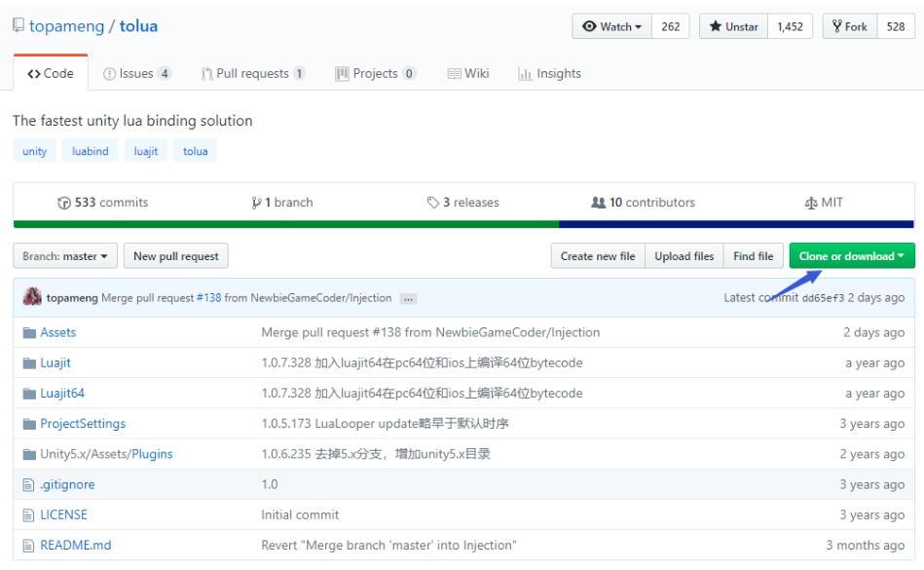Open pull request #138 link in commit bar

pyautogui.click(x=208, y=298)
